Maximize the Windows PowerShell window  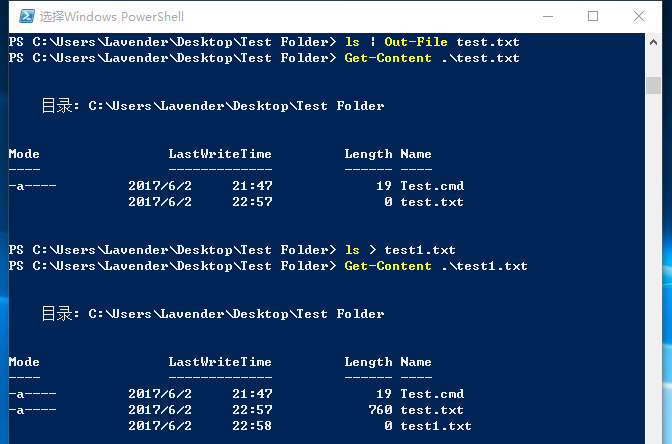coord(593,16)
